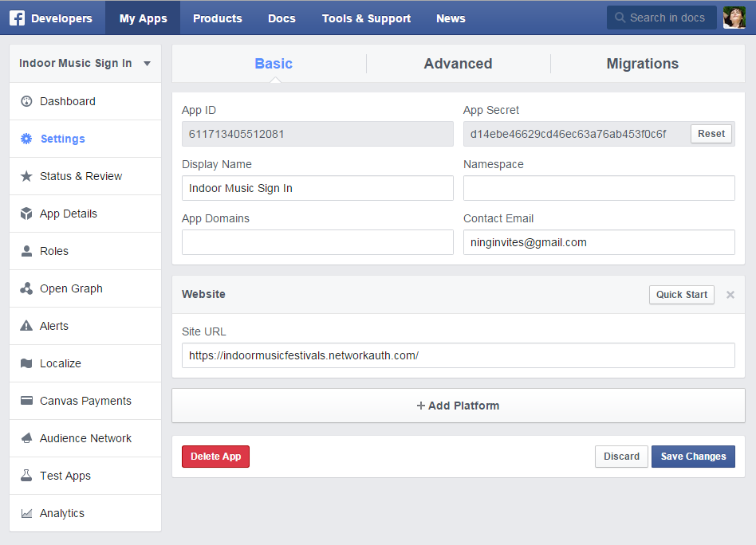Switch to the Basic tab
The image size is (756, 545).
pos(274,64)
